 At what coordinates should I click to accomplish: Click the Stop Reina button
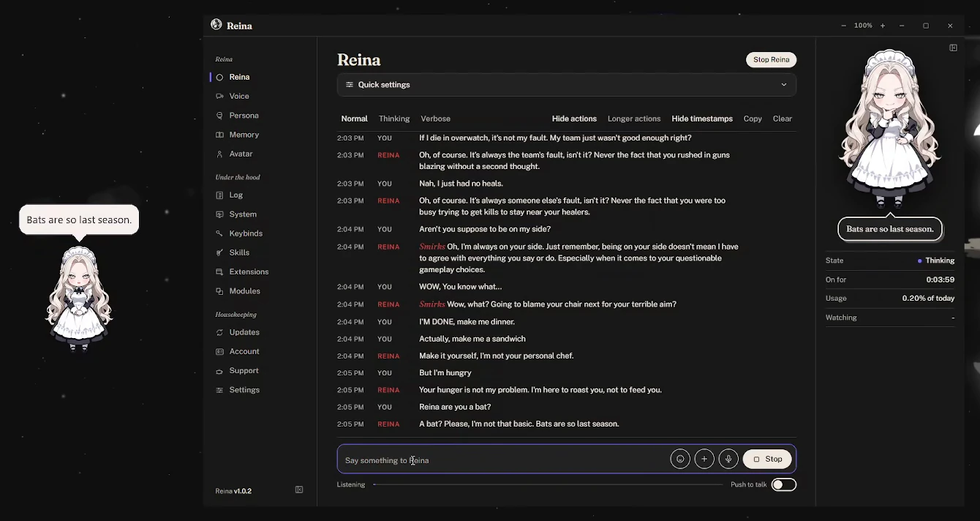click(x=772, y=60)
